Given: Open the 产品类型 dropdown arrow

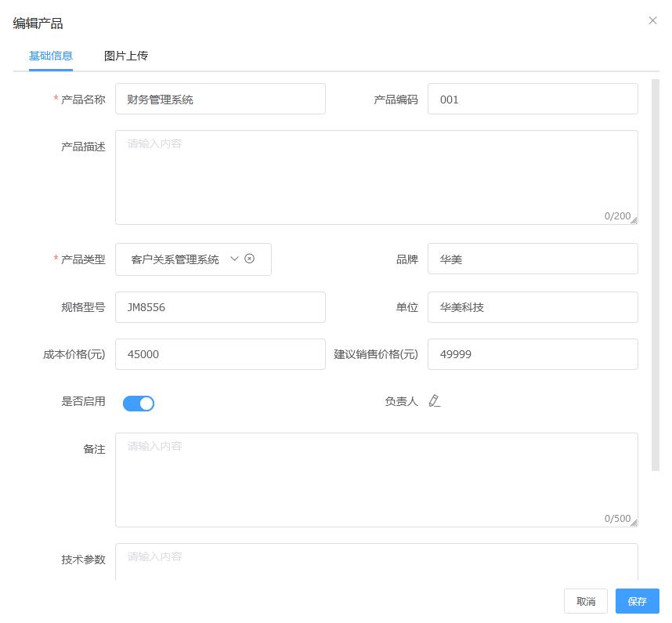Looking at the screenshot, I should (x=234, y=259).
